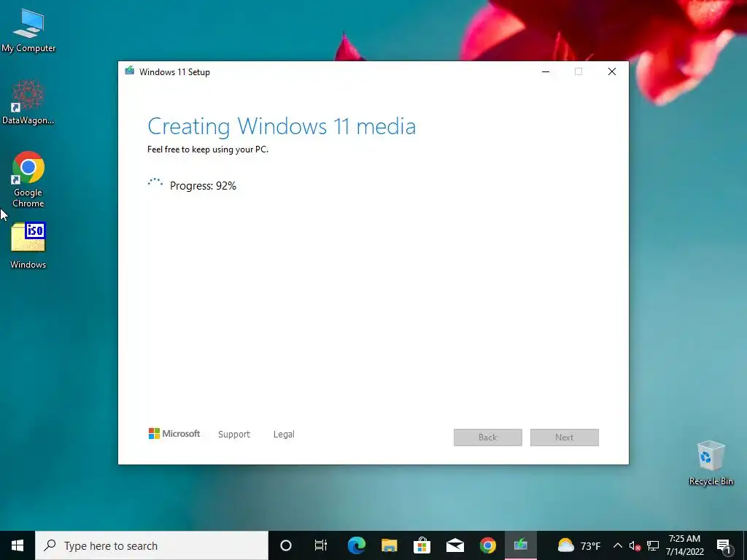Click the Support link in Setup

point(234,435)
